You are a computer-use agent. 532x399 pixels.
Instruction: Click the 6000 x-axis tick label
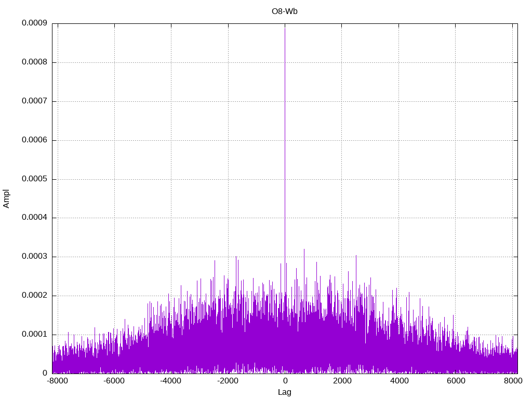click(x=456, y=381)
